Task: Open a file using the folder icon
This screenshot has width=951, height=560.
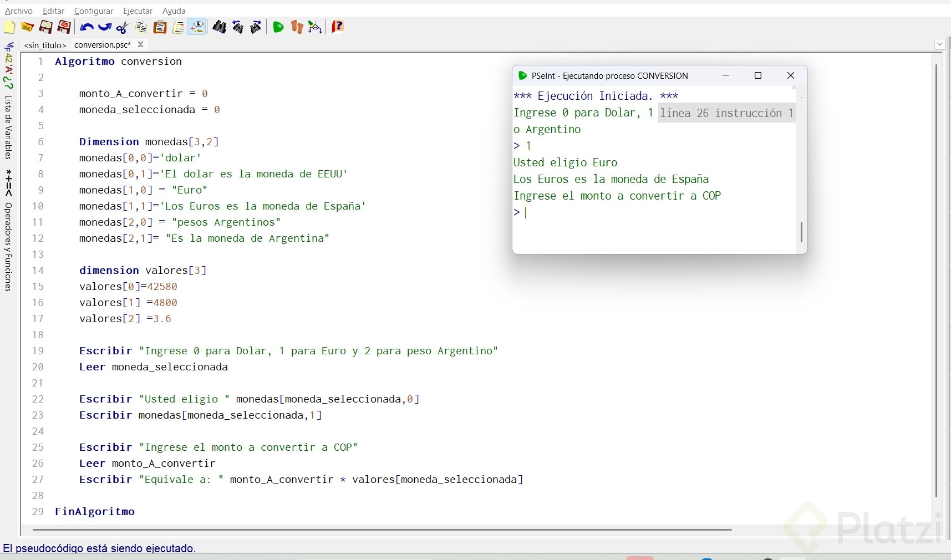Action: click(x=27, y=27)
